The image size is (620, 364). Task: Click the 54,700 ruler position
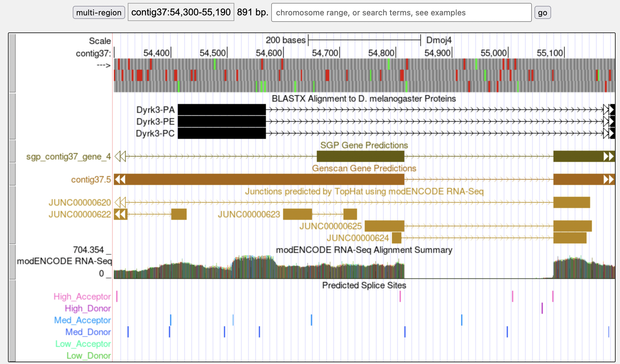[x=325, y=53]
